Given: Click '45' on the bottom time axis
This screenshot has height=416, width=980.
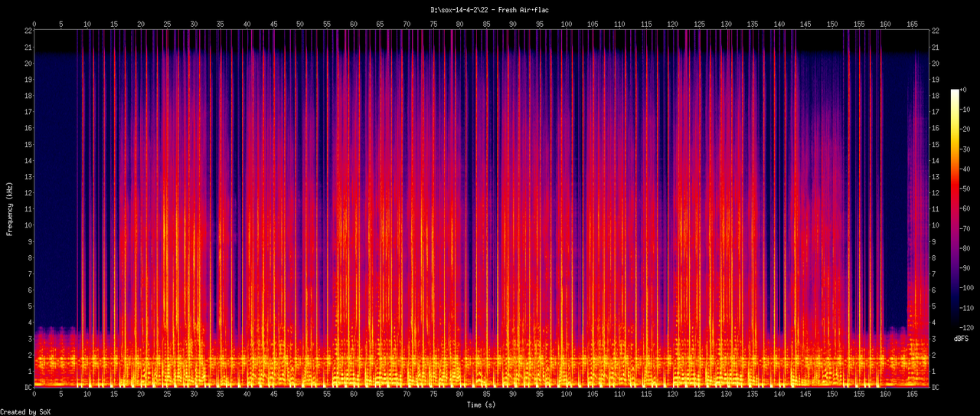Looking at the screenshot, I should point(274,395).
